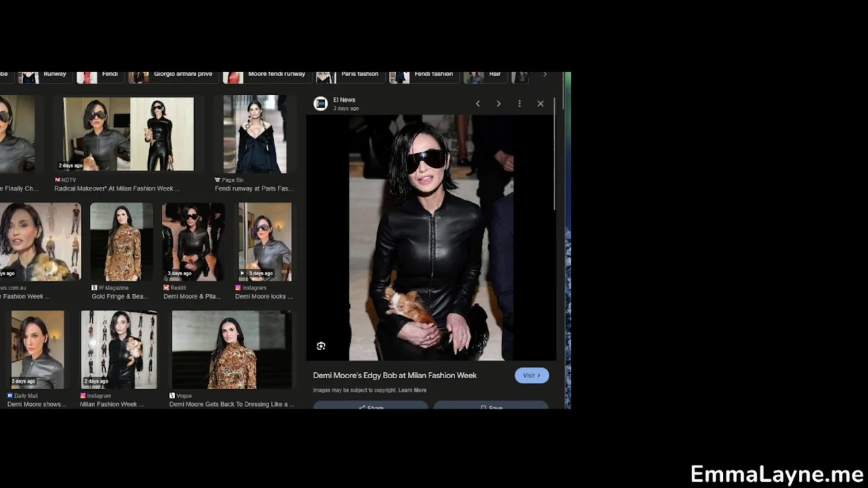The image size is (868, 488).
Task: Click the E! News publisher logo icon
Action: pyautogui.click(x=321, y=104)
